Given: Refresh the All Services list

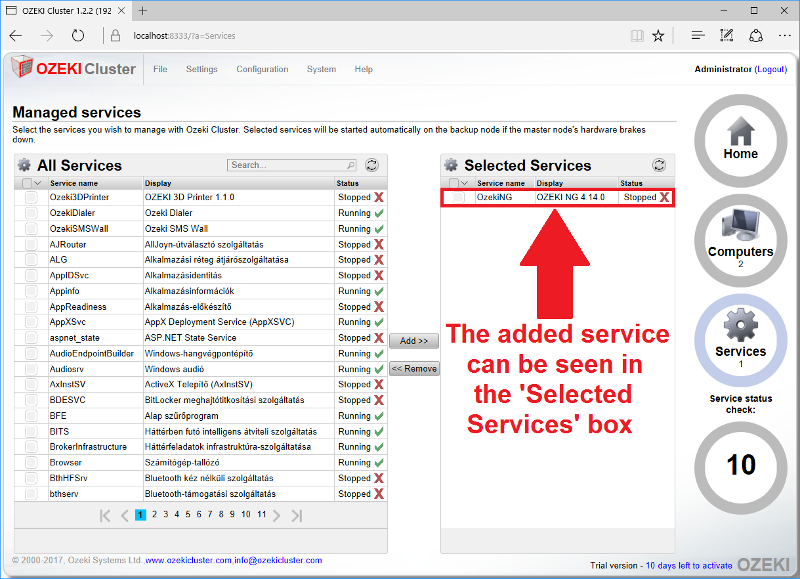Looking at the screenshot, I should [x=372, y=165].
